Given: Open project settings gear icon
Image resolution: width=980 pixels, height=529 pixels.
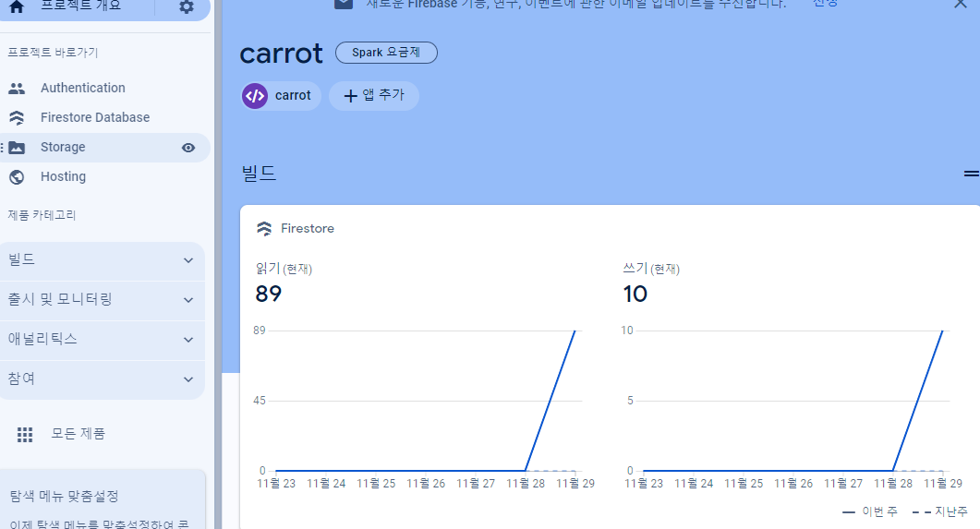Looking at the screenshot, I should [187, 6].
